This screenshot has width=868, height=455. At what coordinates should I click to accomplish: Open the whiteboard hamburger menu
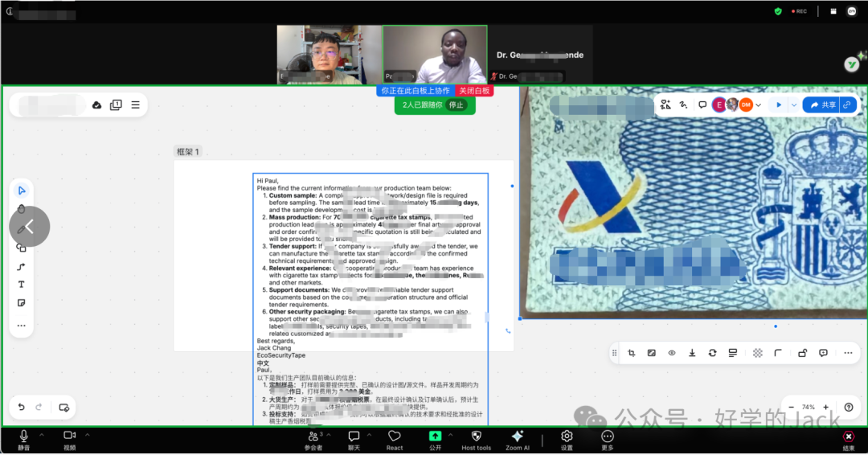[136, 105]
